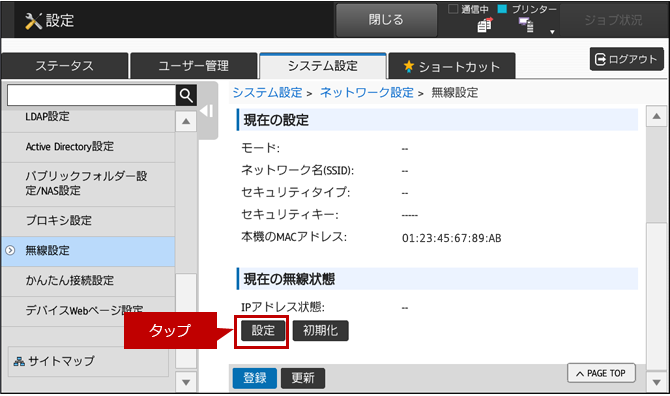The image size is (670, 396).
Task: Click the MAC address value 01:23:45:67:89:AB
Action: pos(452,238)
